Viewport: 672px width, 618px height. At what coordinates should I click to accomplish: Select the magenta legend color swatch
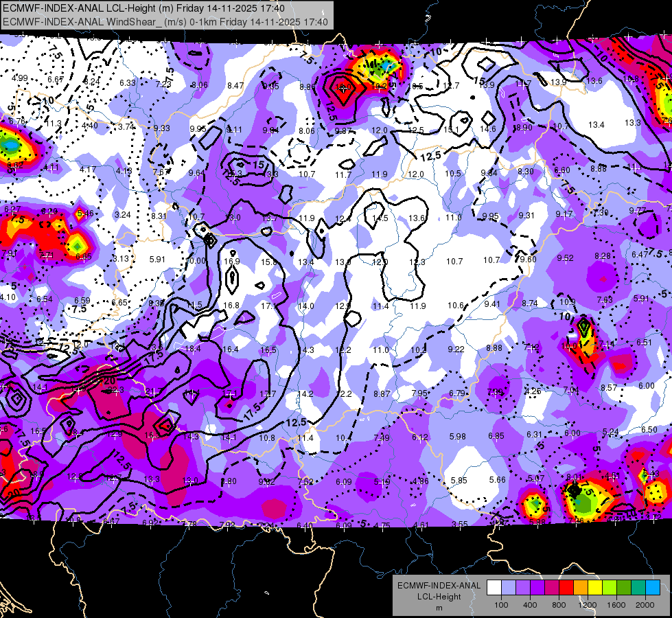(x=552, y=588)
